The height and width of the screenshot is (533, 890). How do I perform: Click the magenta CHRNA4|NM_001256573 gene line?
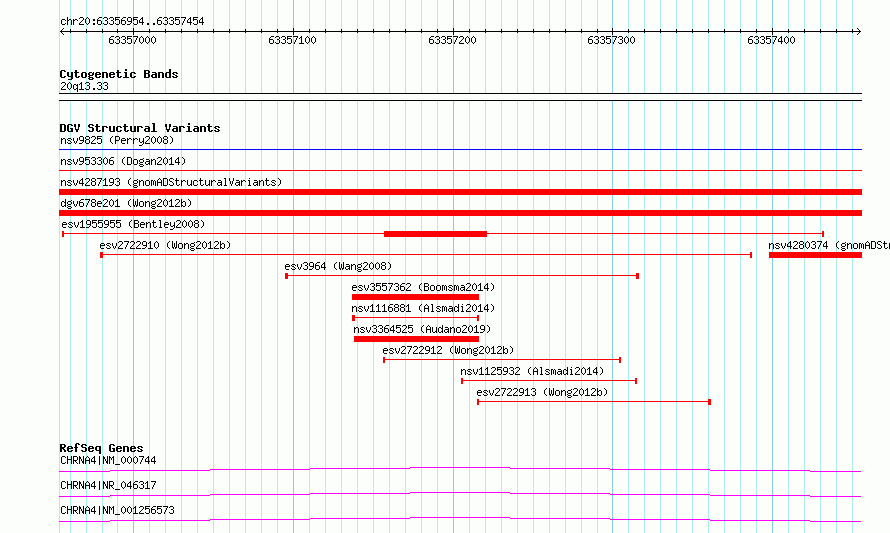click(x=460, y=519)
